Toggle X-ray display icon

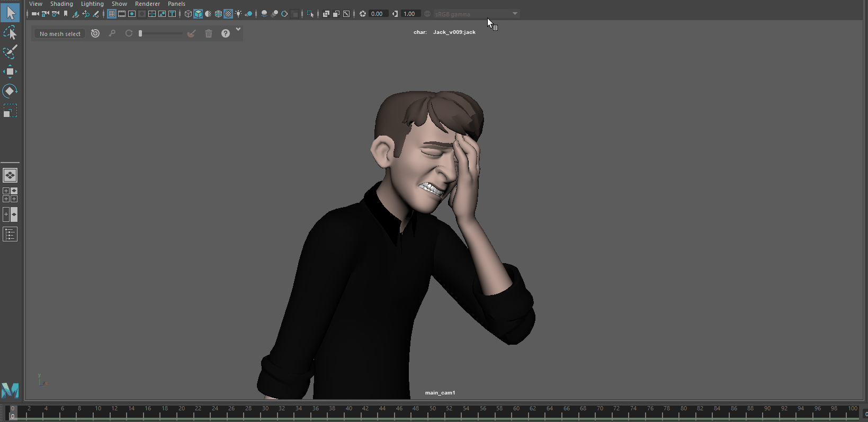[x=326, y=14]
